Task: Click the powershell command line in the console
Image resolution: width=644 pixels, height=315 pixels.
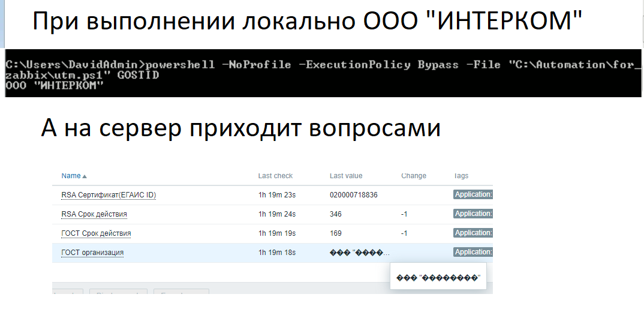Action: (323, 70)
